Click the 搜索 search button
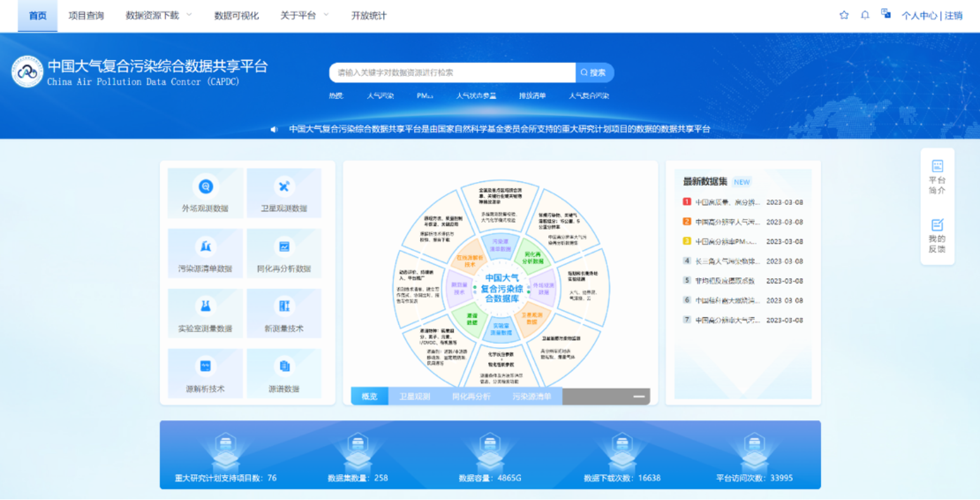Viewport: 980px width, 500px height. tap(593, 72)
